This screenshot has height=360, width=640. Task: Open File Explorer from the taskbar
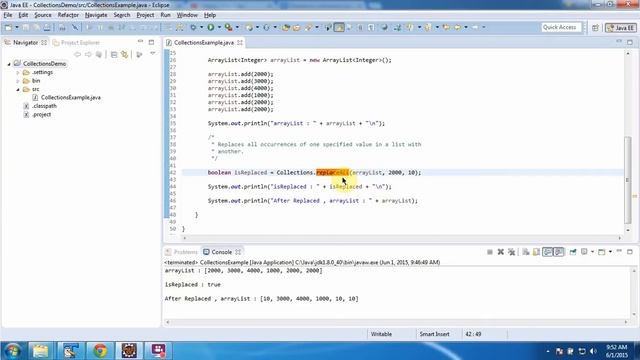40,351
